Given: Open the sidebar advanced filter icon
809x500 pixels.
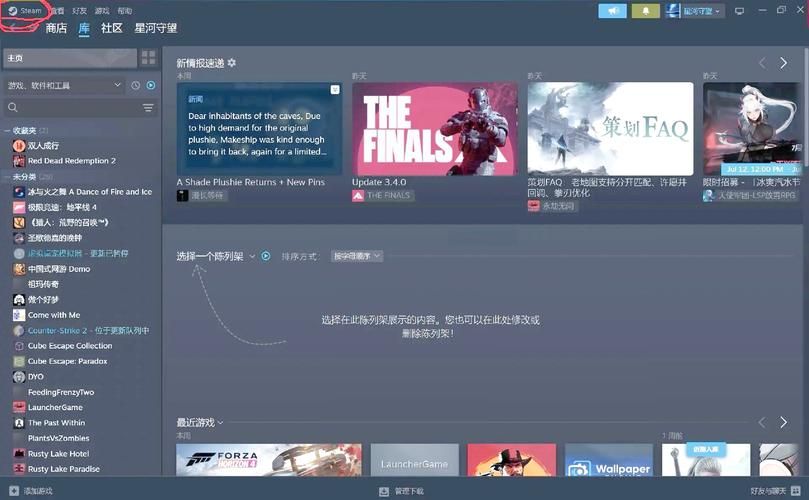Looking at the screenshot, I should click(x=148, y=108).
